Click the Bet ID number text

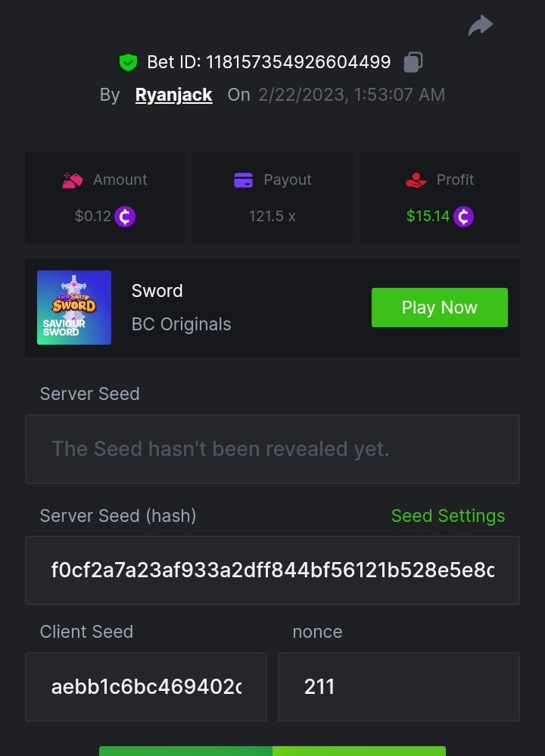click(298, 62)
